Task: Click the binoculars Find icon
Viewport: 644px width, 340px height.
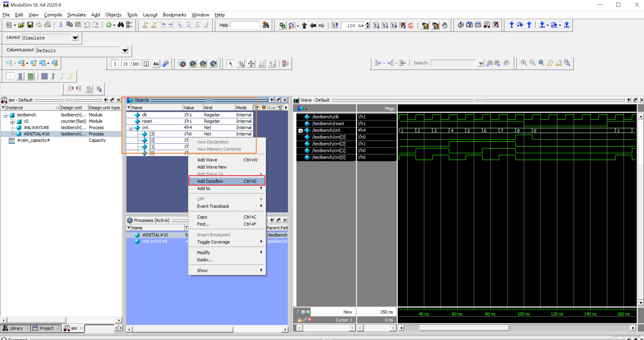Action: tap(121, 25)
